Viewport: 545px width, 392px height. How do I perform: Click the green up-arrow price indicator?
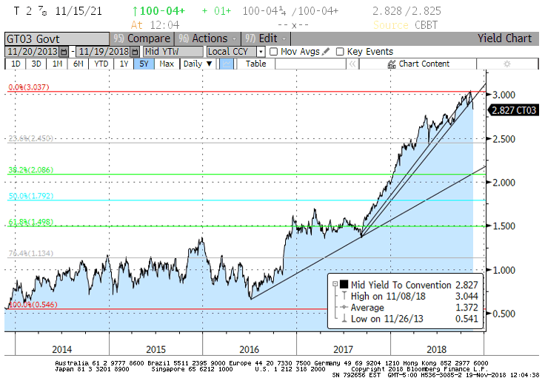point(135,11)
